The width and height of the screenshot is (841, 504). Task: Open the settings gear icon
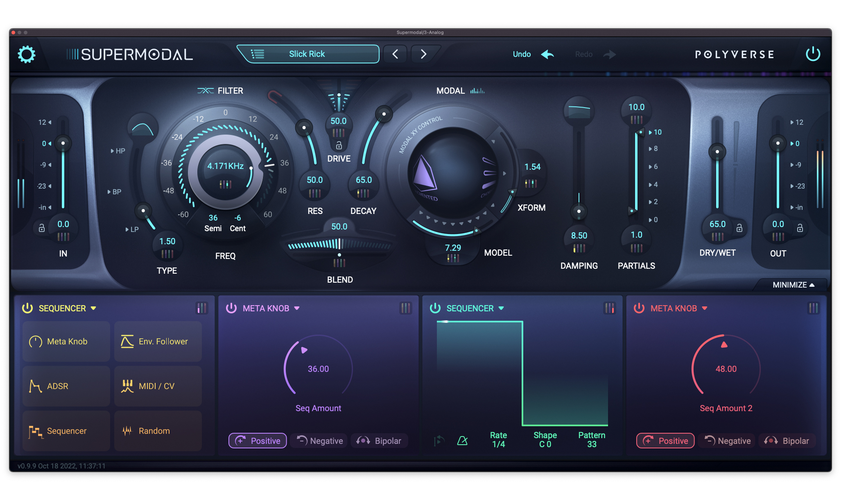tap(27, 54)
